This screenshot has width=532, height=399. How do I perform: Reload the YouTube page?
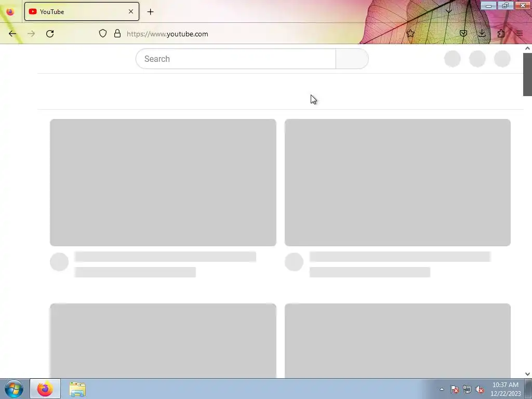tap(50, 34)
